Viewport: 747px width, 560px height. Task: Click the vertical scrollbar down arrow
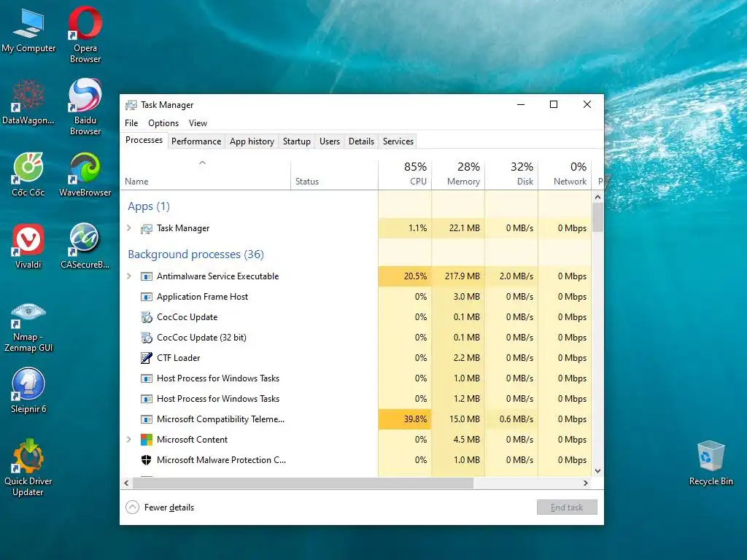[x=598, y=472]
